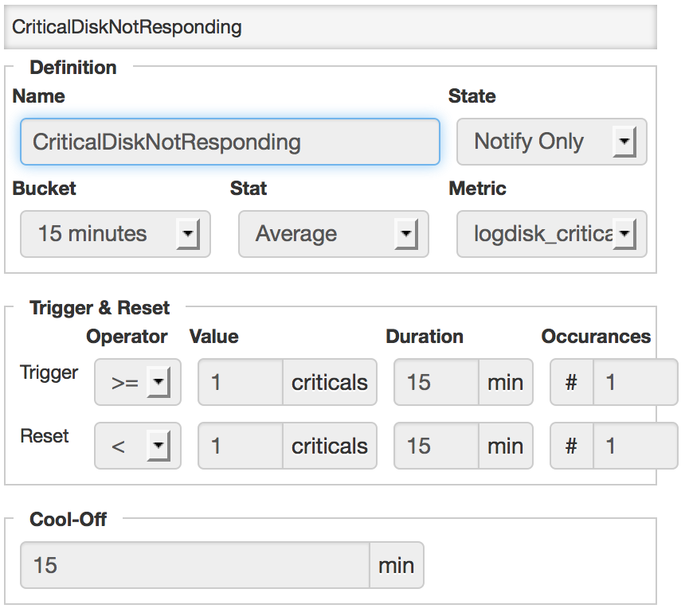Viewport: 685px width, 616px height.
Task: Click the Trigger value input field
Action: (x=240, y=383)
